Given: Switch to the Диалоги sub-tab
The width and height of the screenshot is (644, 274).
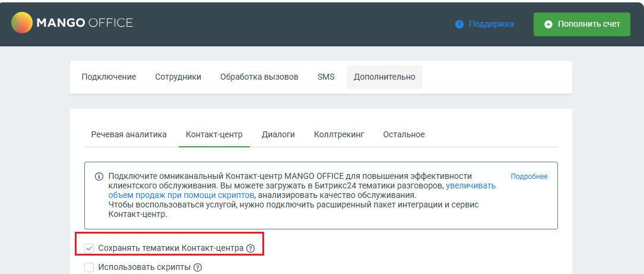Looking at the screenshot, I should tap(278, 134).
